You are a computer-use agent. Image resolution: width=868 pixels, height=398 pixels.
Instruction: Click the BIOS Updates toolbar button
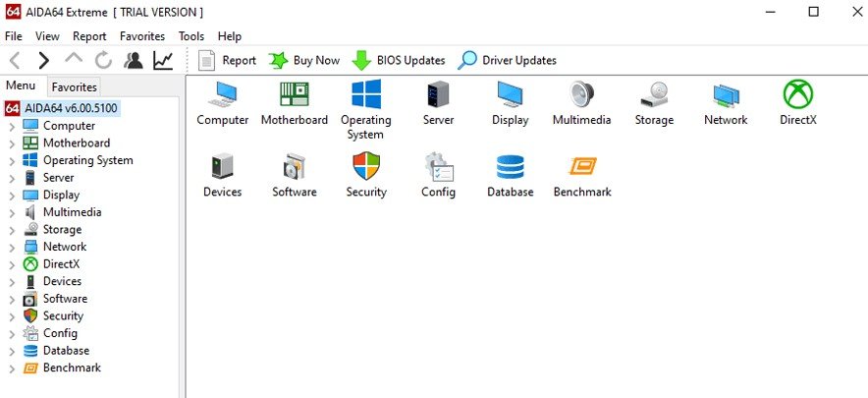399,61
